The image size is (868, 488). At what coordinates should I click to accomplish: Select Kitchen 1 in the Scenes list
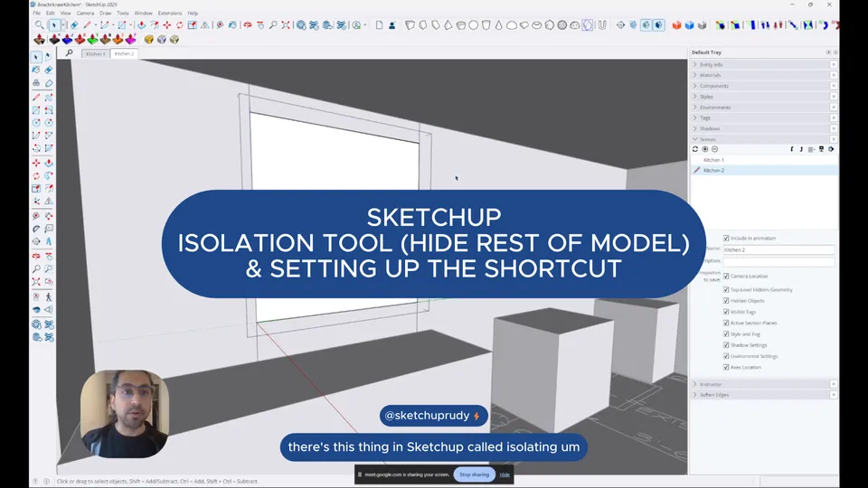point(714,160)
